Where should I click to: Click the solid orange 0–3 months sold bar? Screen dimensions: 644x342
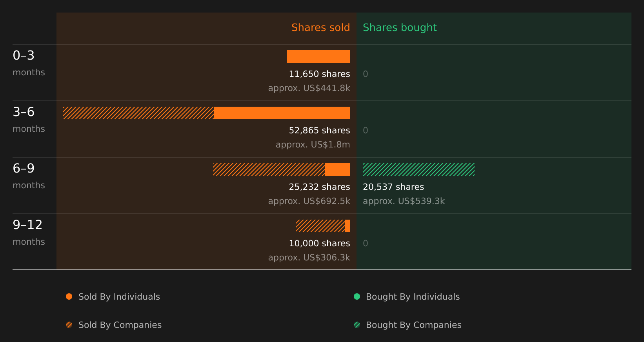[x=318, y=56]
